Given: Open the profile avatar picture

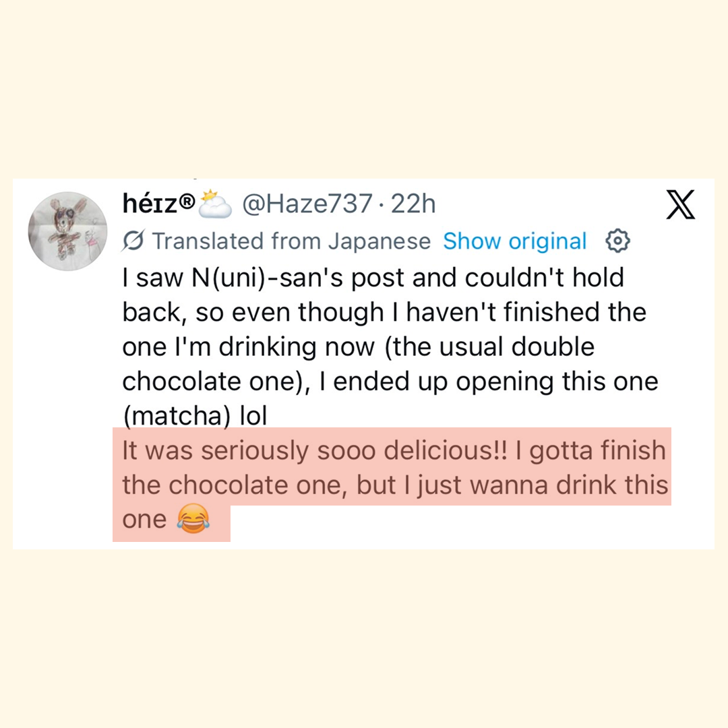Looking at the screenshot, I should [67, 231].
